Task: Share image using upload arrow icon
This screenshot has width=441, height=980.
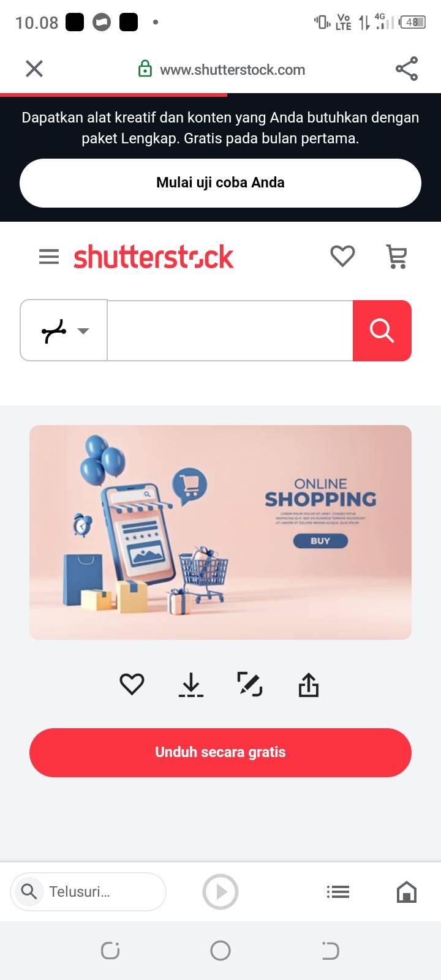Action: coord(309,685)
